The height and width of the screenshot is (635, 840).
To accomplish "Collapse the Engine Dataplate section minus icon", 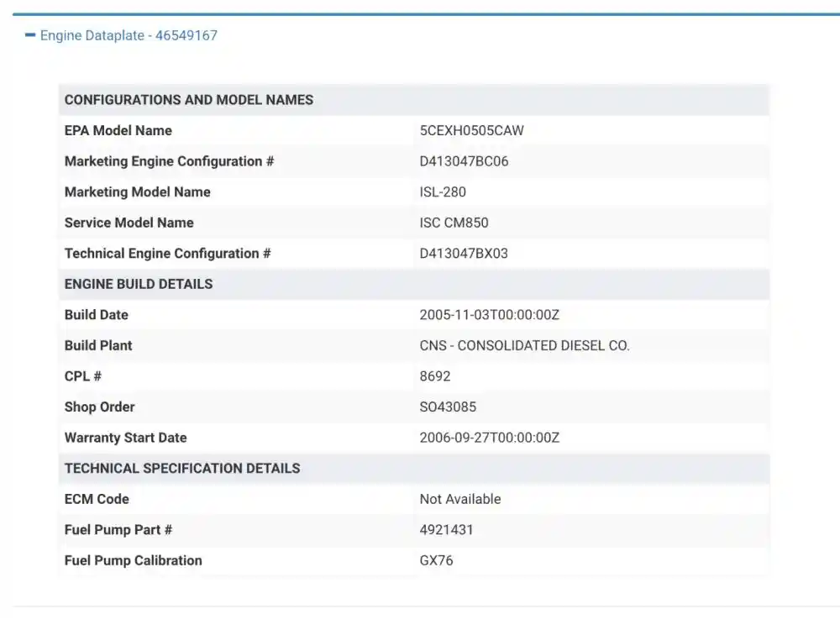I will [30, 35].
